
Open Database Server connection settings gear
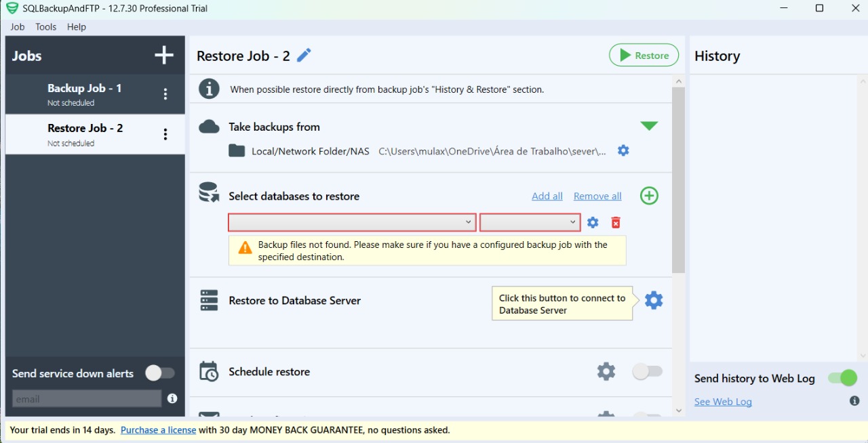654,300
